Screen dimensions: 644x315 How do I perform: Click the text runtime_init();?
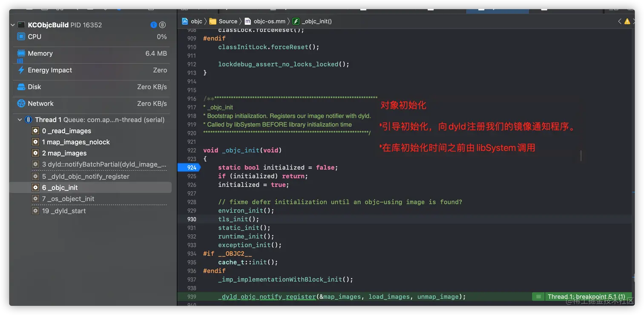(x=246, y=236)
